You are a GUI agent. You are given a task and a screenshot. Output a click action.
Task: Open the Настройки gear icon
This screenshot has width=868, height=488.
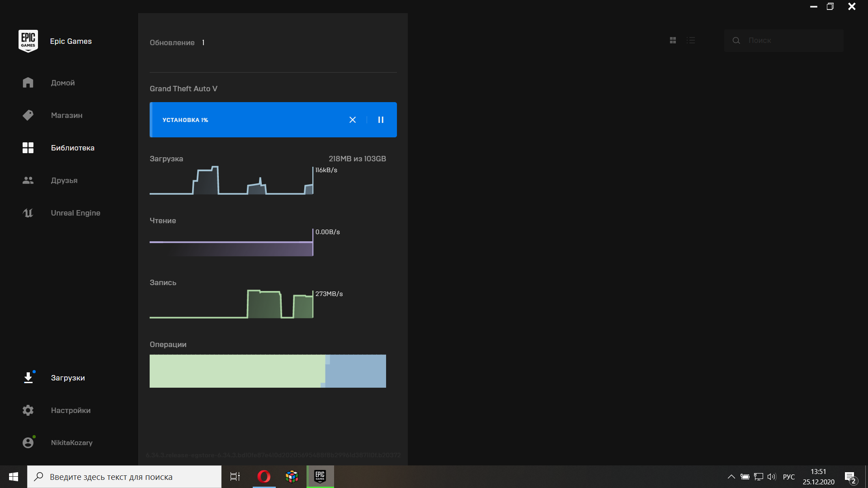[28, 410]
